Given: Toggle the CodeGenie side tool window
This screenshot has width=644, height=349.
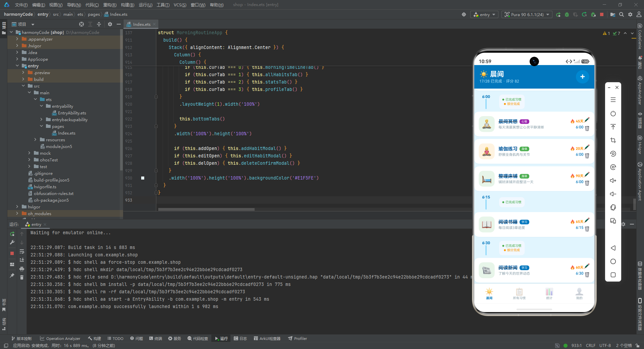Looking at the screenshot, I should (640, 37).
